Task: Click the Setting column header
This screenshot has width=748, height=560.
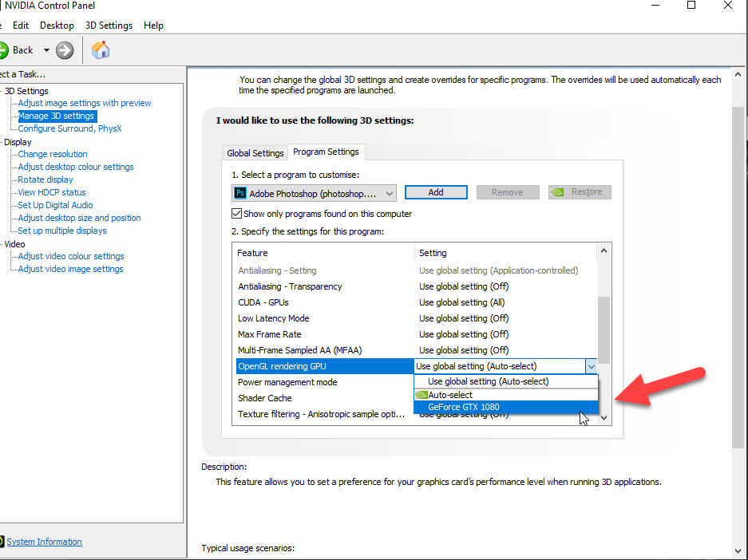Action: coord(505,253)
